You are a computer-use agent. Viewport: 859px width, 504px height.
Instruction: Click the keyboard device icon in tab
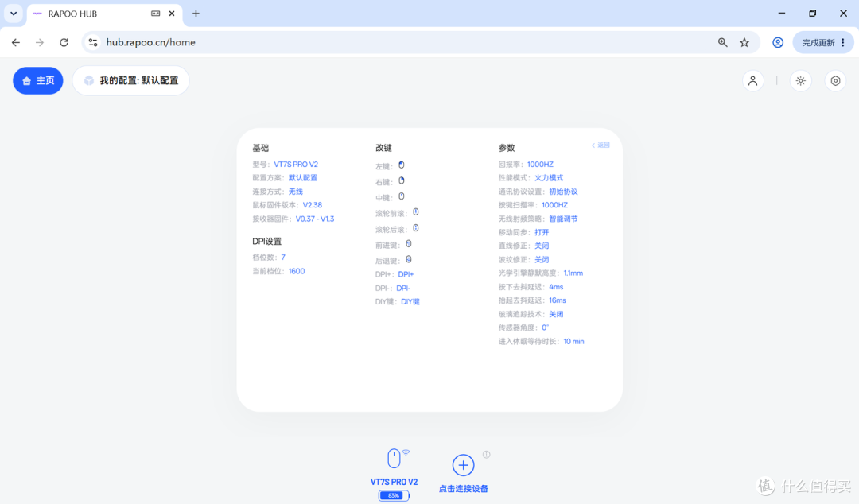coord(156,14)
